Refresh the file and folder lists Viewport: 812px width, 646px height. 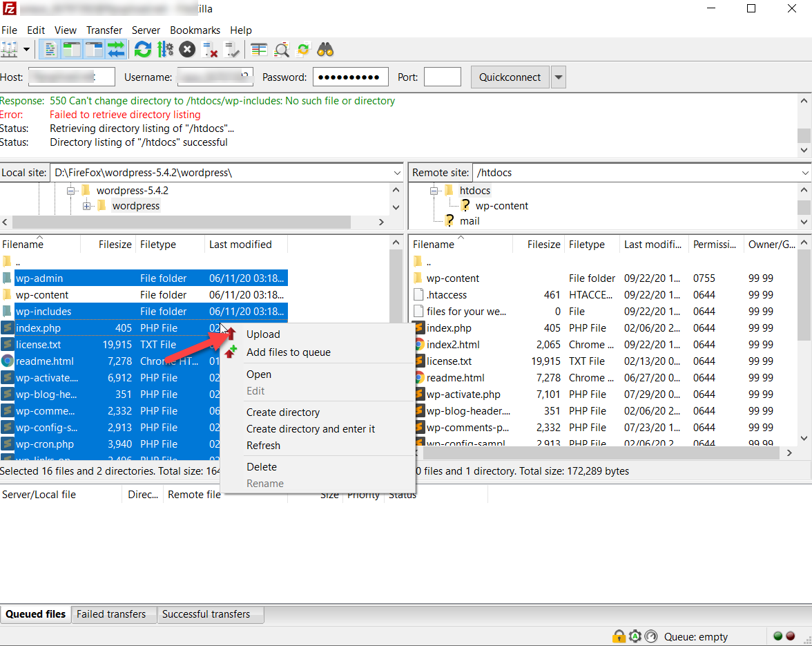143,50
